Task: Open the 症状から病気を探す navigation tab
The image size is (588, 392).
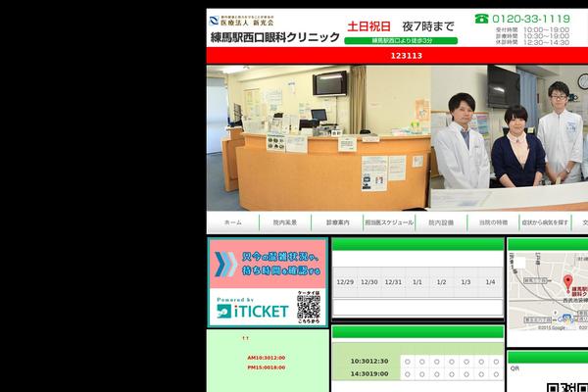Action: pyautogui.click(x=545, y=222)
